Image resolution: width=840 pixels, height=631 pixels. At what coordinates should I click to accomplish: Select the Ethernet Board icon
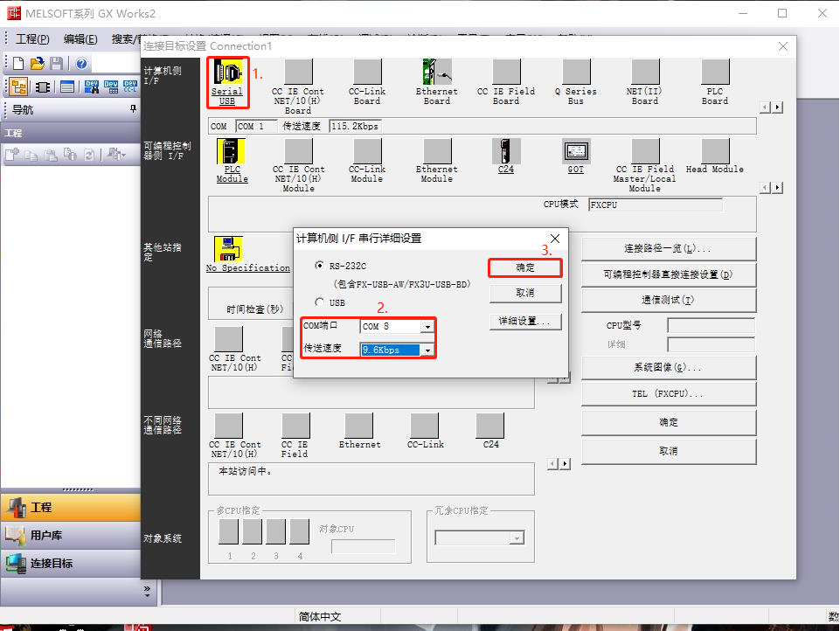pos(436,73)
